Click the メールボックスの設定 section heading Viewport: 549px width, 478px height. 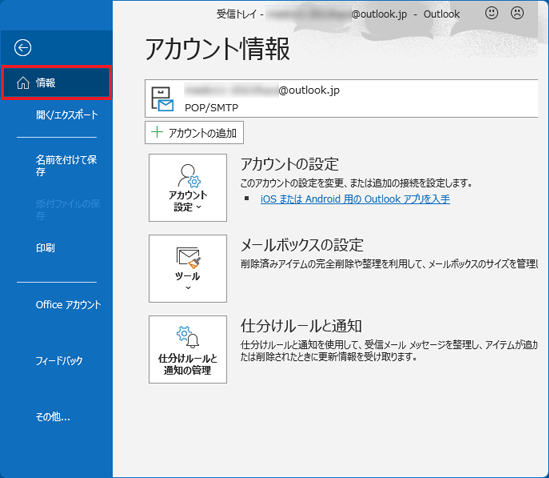point(302,245)
